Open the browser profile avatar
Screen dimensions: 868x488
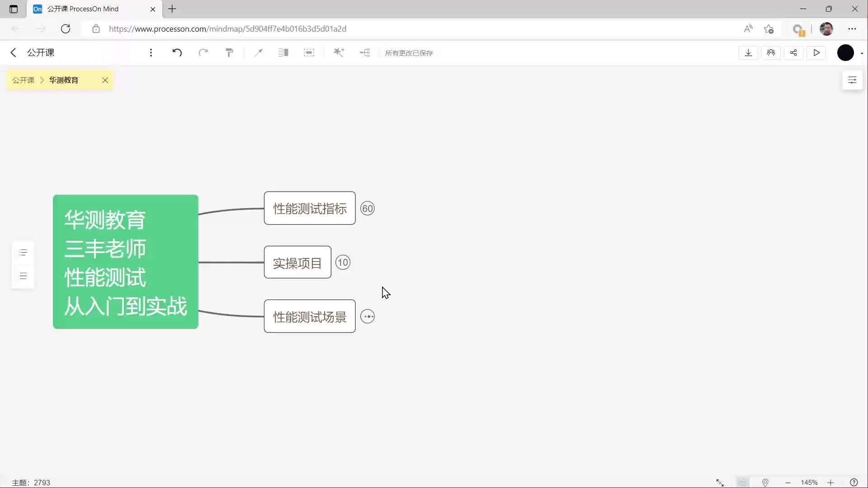(826, 29)
